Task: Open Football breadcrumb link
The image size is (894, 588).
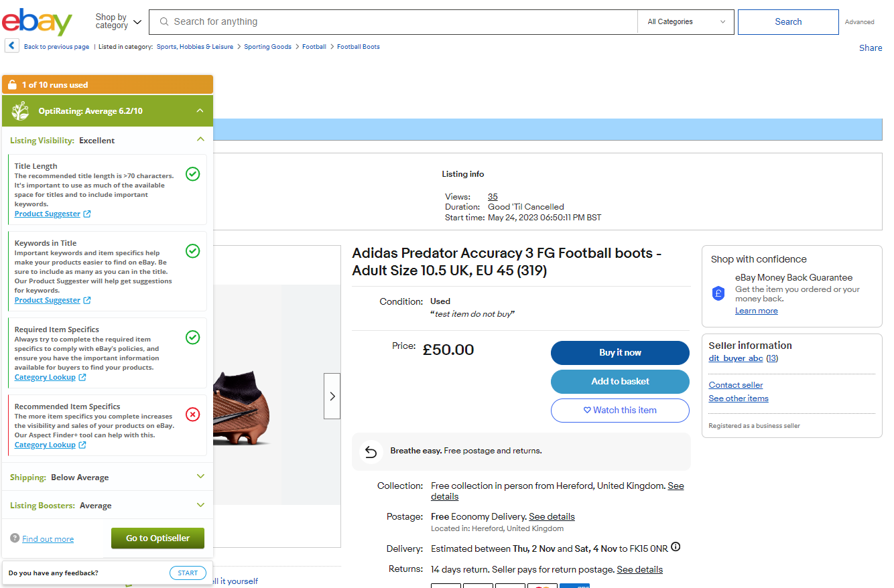Action: [314, 47]
